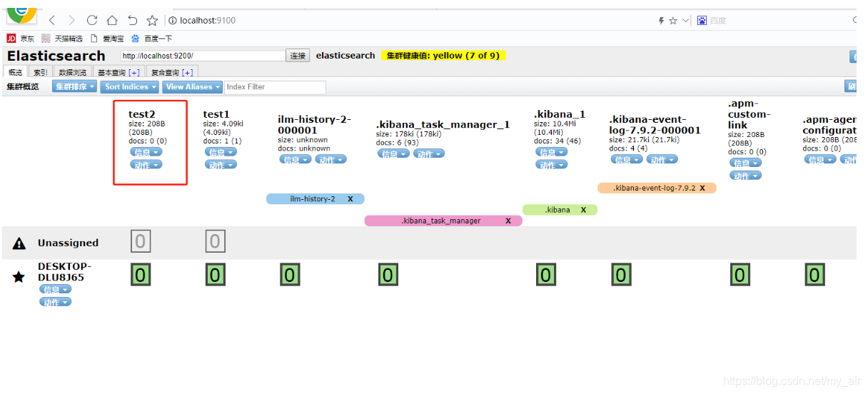
Task: Open the 动作 dropdown under .kibana_1
Action: (x=551, y=165)
